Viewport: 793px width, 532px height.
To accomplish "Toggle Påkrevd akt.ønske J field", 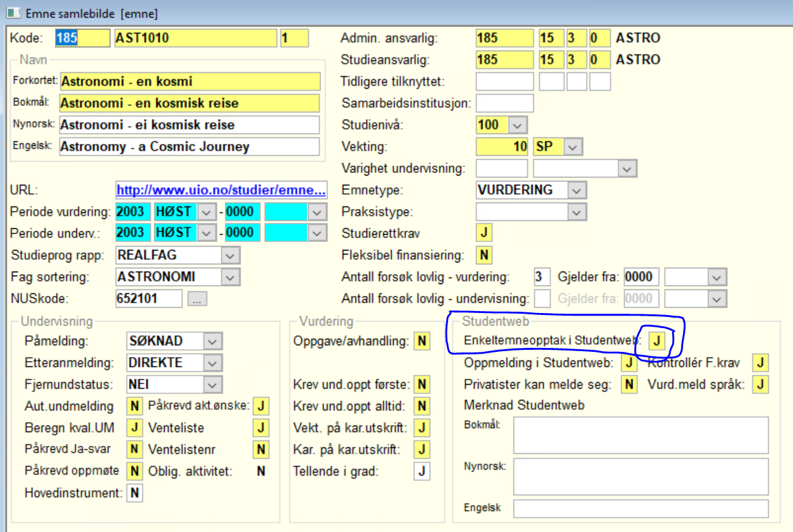I will pos(261,406).
